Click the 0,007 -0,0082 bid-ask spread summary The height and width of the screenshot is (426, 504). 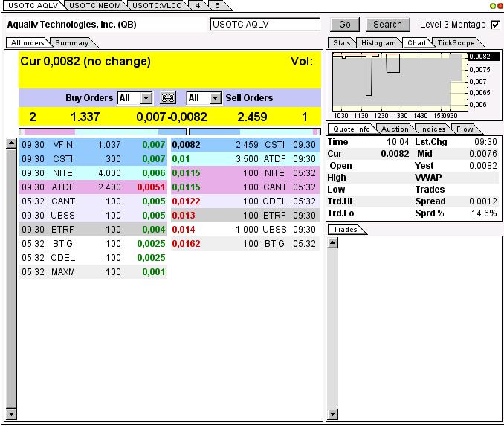click(172, 117)
